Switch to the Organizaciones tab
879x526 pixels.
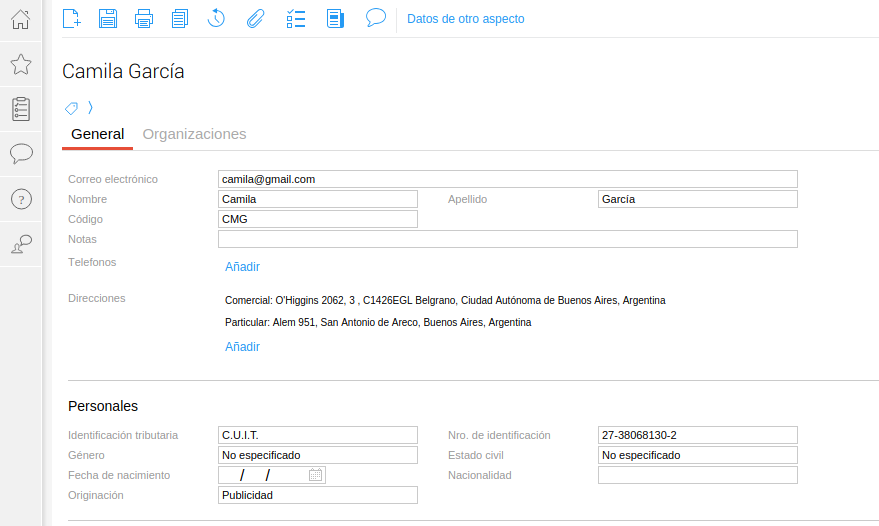tap(194, 134)
